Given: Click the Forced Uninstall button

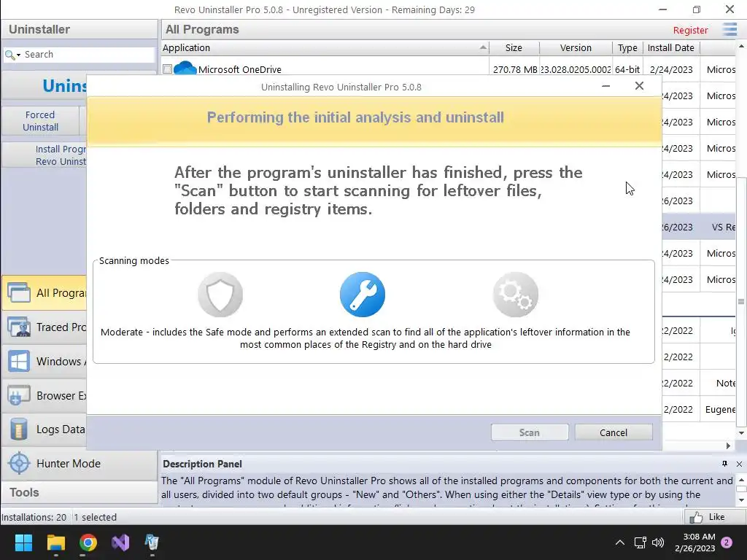Looking at the screenshot, I should (x=41, y=121).
